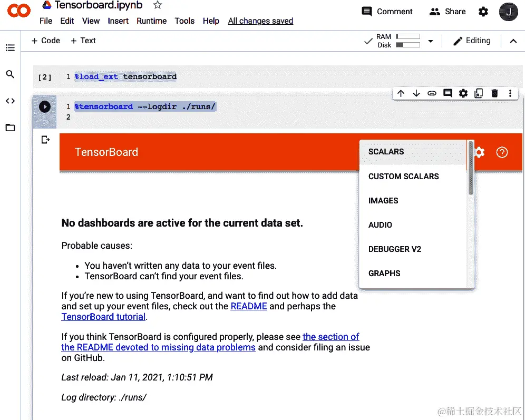
Task: Copy link to cell
Action: (x=432, y=93)
